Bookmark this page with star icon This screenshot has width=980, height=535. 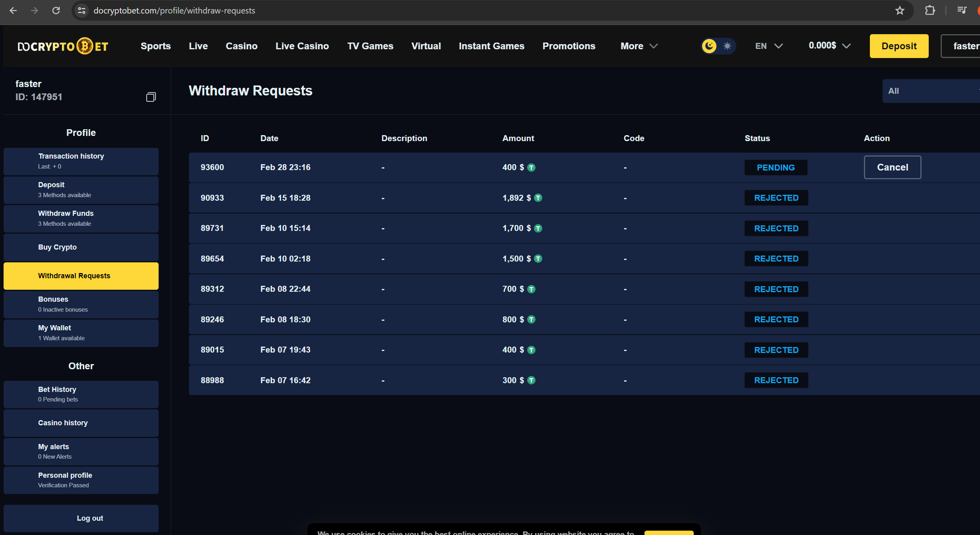(x=900, y=11)
